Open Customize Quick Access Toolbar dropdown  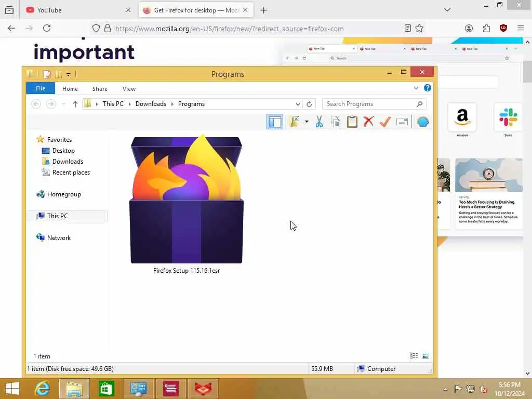click(x=68, y=74)
